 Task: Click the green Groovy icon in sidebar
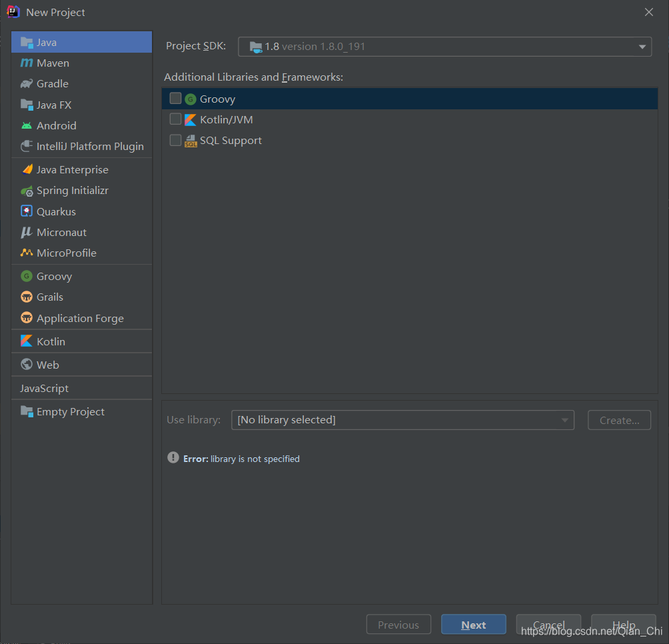pyautogui.click(x=27, y=276)
